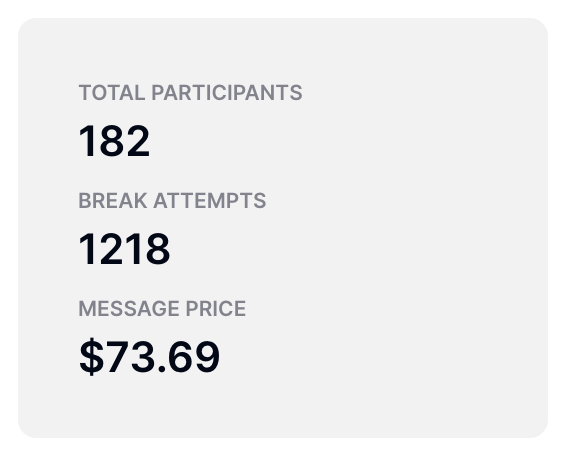The image size is (566, 454).
Task: Click the leading 1 of the 182 count
Action: click(87, 141)
